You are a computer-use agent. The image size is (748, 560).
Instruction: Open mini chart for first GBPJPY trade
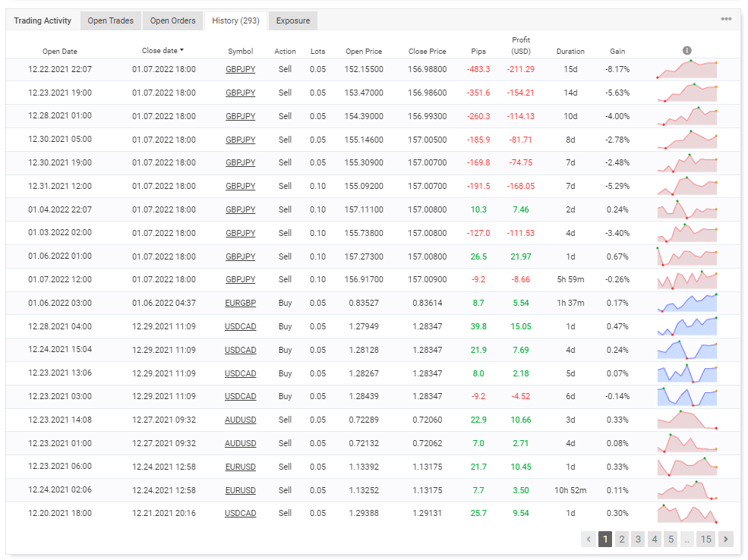pos(687,69)
